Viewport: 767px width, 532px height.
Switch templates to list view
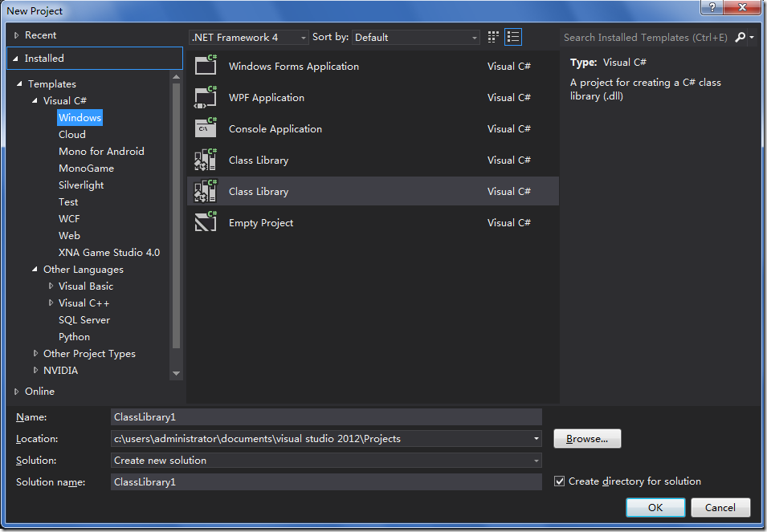[x=513, y=36]
